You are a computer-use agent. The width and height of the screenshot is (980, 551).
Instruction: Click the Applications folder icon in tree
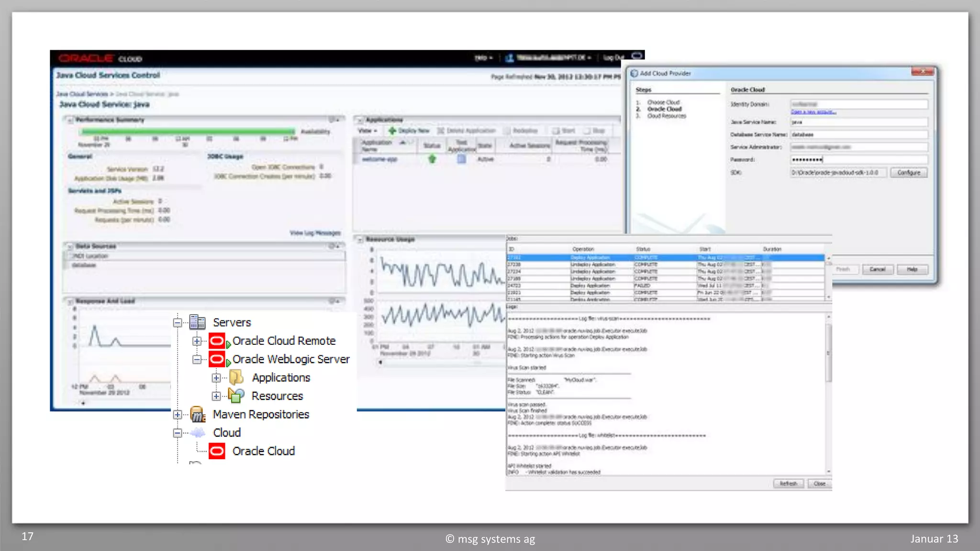[x=236, y=377]
